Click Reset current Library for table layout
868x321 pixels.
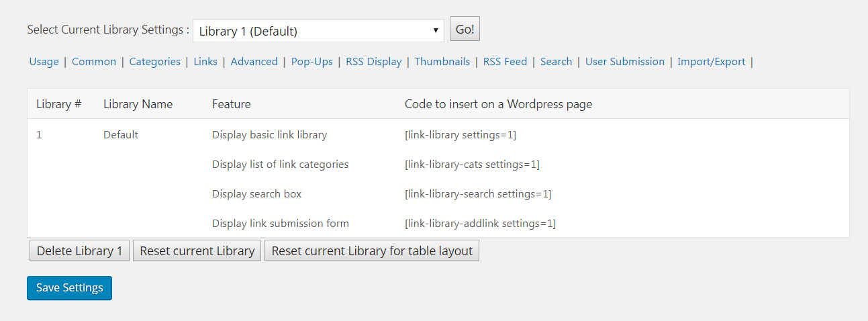coord(372,251)
